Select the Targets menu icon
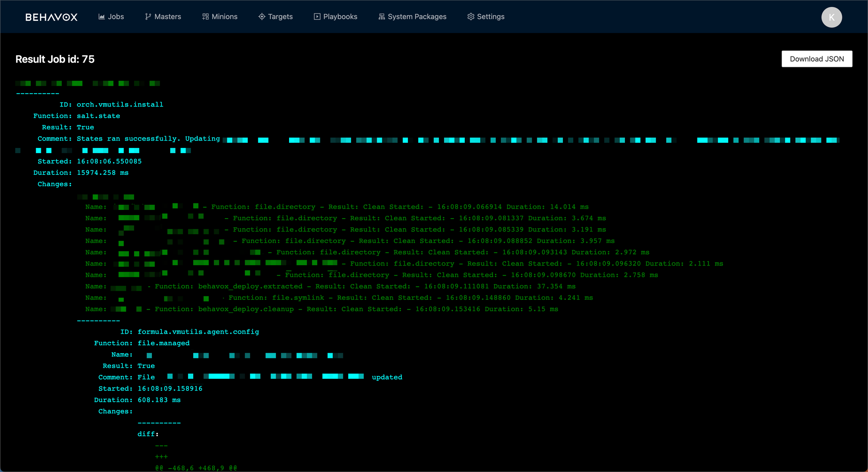This screenshot has width=868, height=472. 261,17
